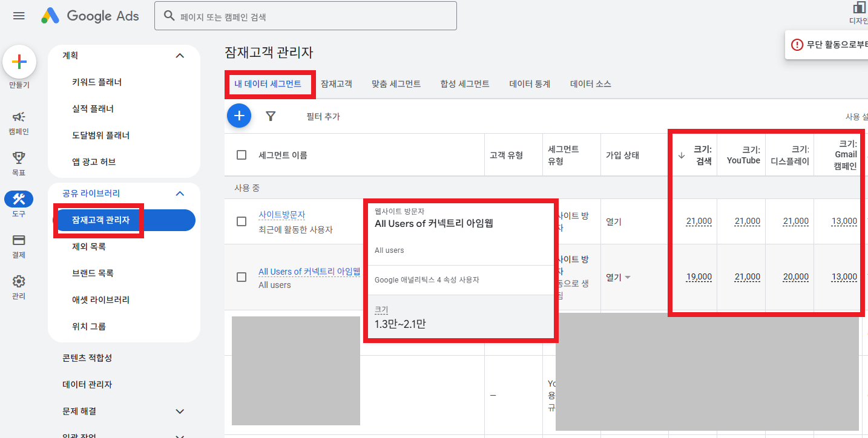Check the All Users of 커넥트리 아임웹 checkbox

(242, 276)
